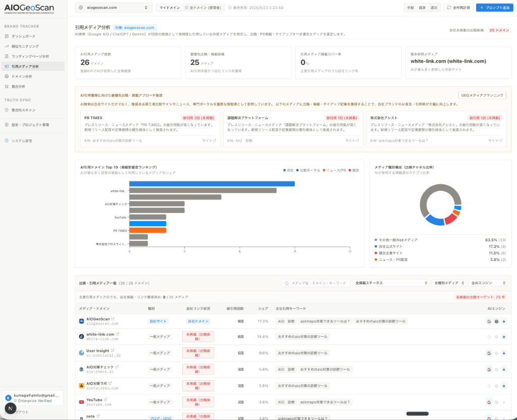Open external link icon next to white-link.com
The width and height of the screenshot is (517, 420).
(x=117, y=334)
